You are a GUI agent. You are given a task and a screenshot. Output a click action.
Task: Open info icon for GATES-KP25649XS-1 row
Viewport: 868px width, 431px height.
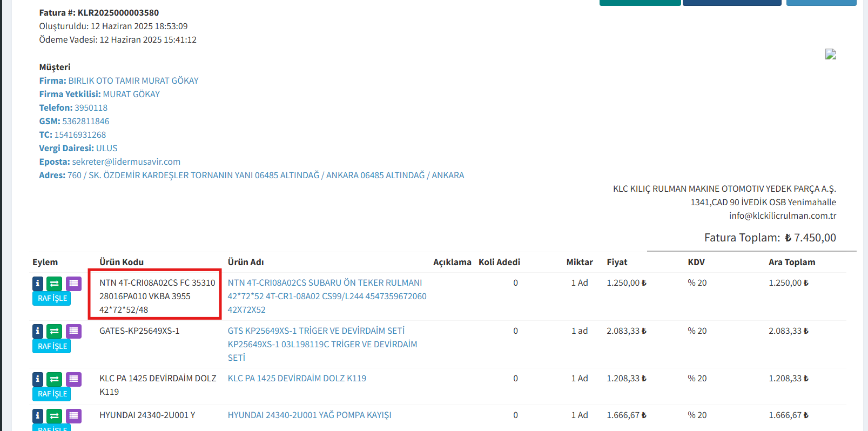pyautogui.click(x=38, y=331)
